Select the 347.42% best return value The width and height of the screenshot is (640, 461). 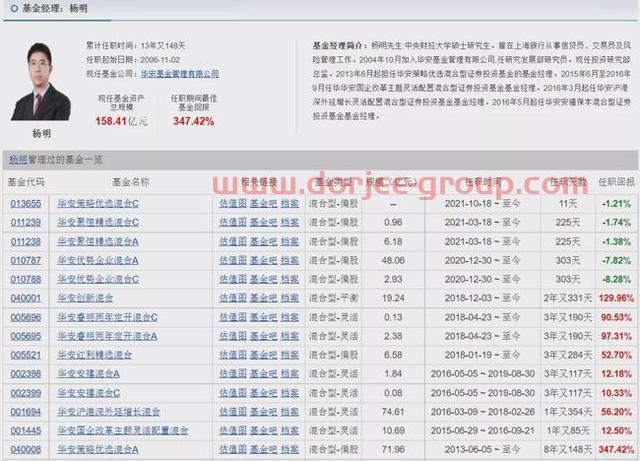(x=193, y=121)
